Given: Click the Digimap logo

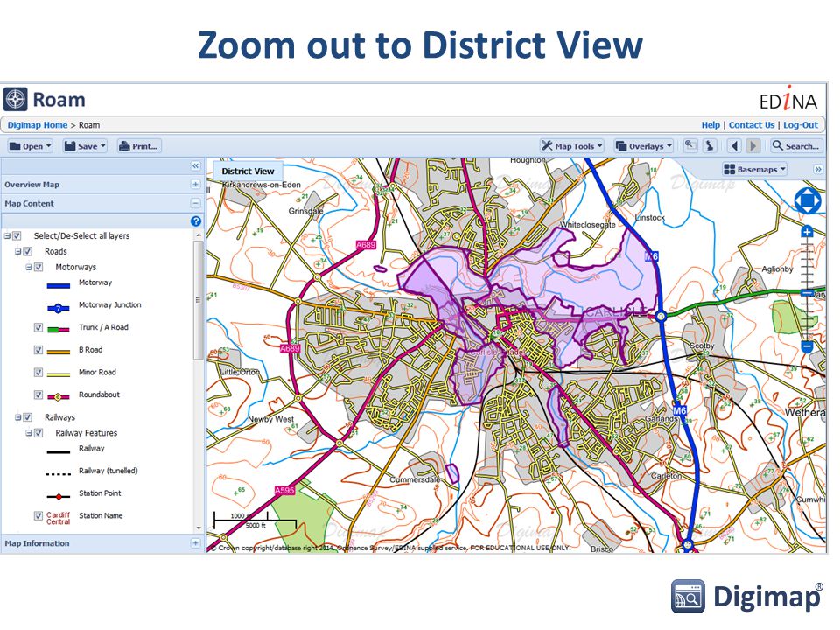Looking at the screenshot, I should [x=746, y=596].
